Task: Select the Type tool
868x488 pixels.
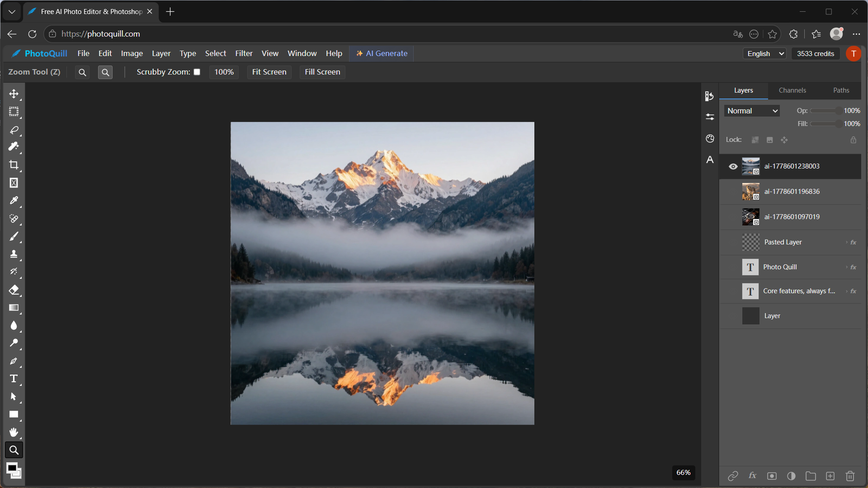Action: point(14,379)
